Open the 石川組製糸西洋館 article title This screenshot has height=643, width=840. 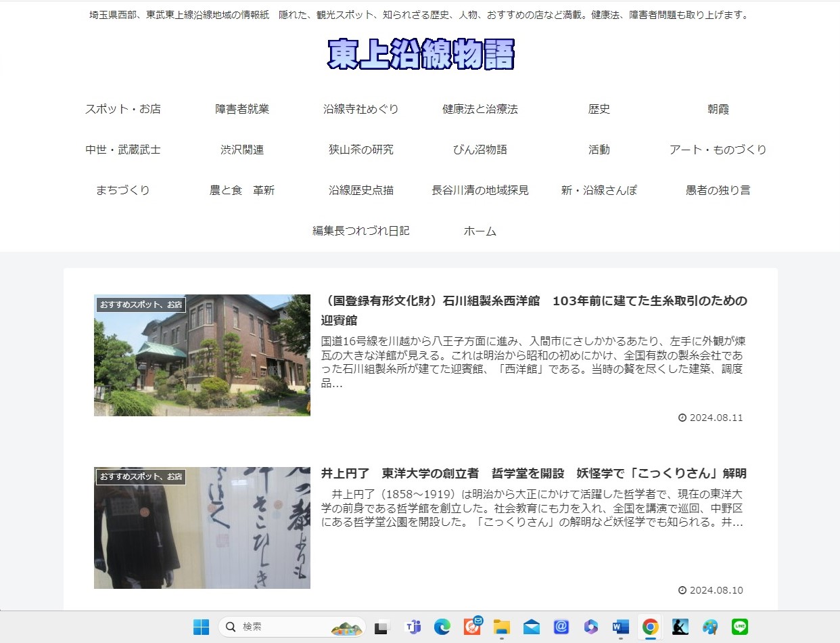[534, 310]
